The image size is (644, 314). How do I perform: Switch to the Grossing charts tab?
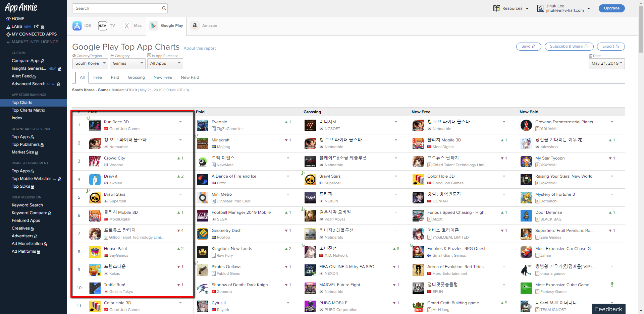point(136,77)
